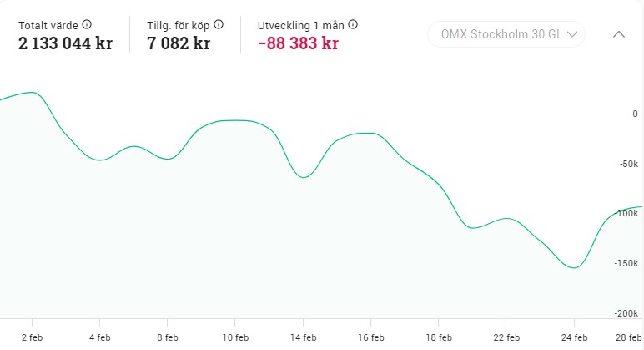Click the 7 082 kr available amount
Viewport: 644px width, 350px height.
178,43
